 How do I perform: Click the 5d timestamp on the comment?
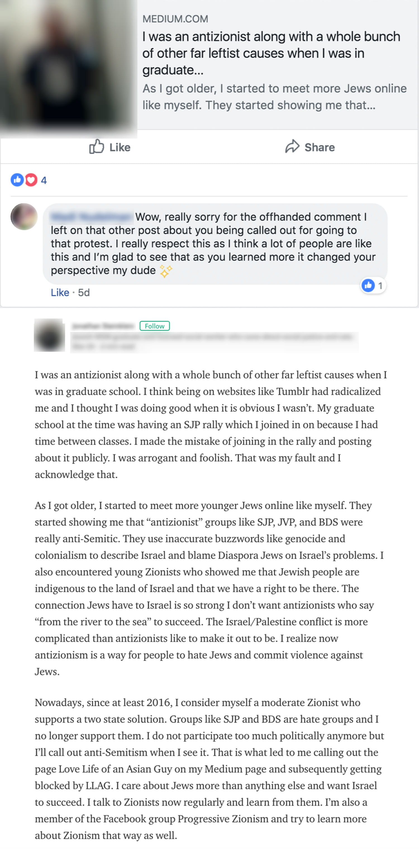click(x=84, y=292)
